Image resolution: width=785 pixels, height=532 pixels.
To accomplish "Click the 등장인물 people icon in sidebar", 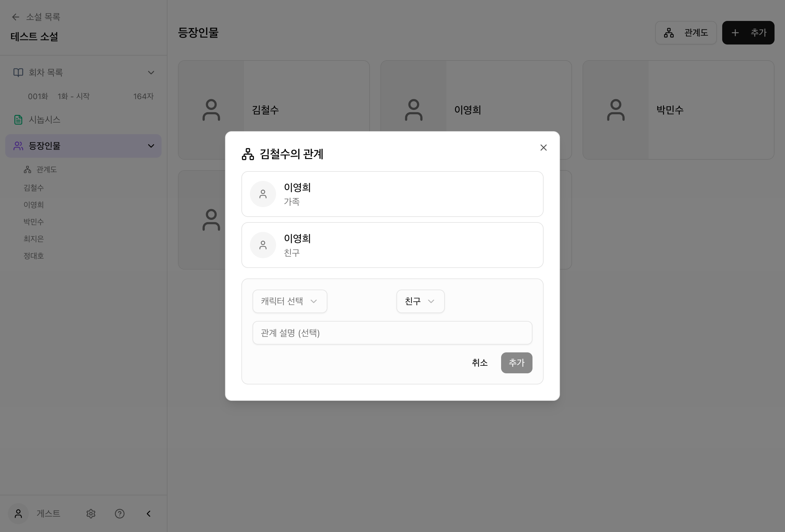I will [x=18, y=146].
